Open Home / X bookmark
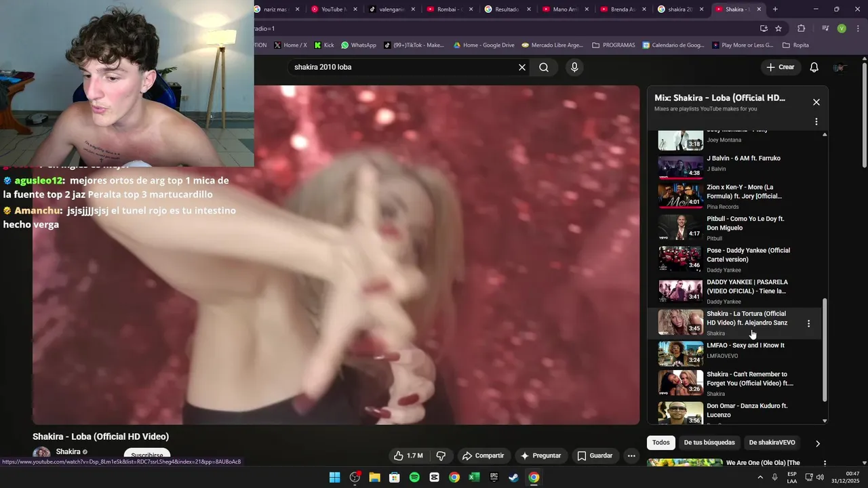The height and width of the screenshot is (488, 868). pyautogui.click(x=290, y=45)
